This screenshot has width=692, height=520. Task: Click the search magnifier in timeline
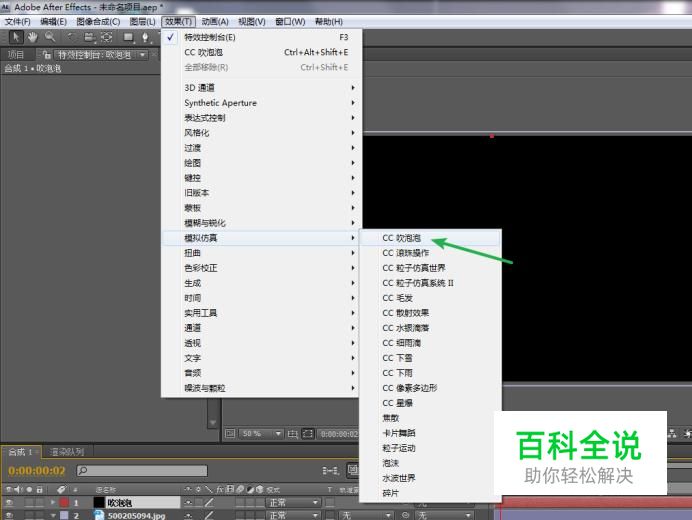click(x=83, y=471)
